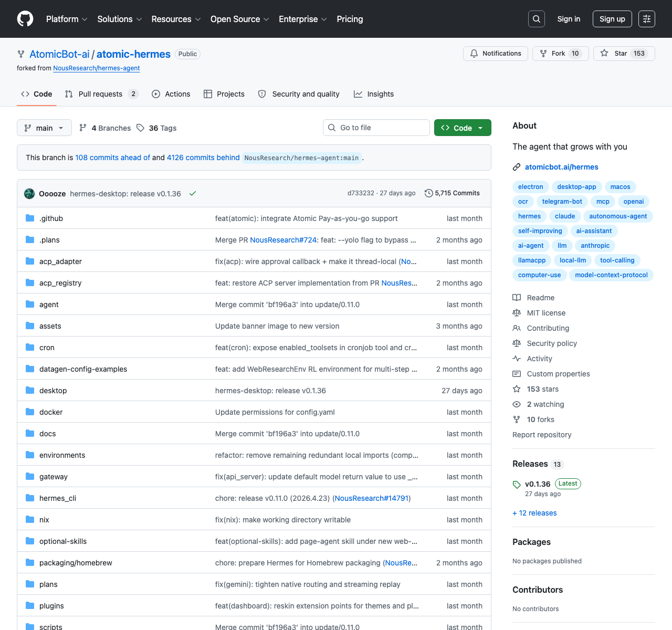Click the star icon beside 153 stars
672x630 pixels.
tap(517, 389)
